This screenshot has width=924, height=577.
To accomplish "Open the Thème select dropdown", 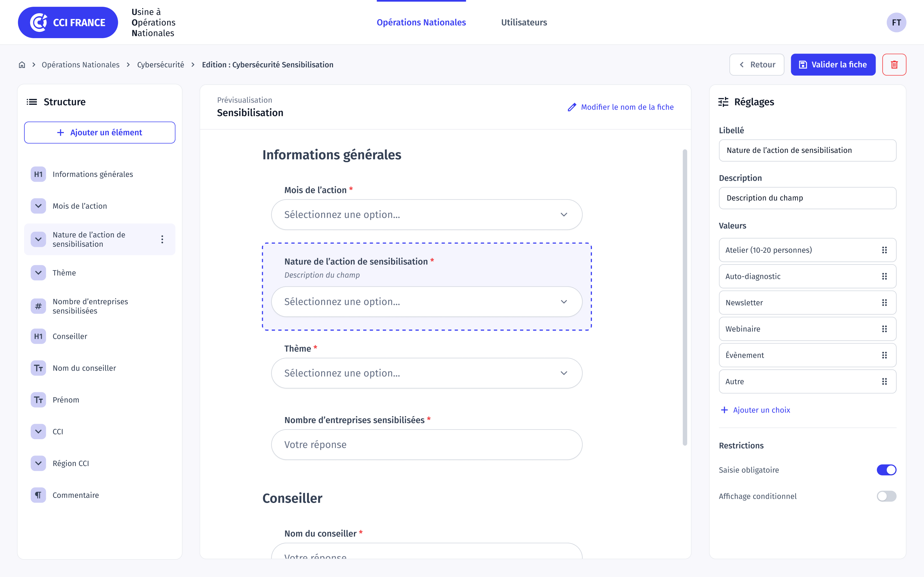I will 426,373.
